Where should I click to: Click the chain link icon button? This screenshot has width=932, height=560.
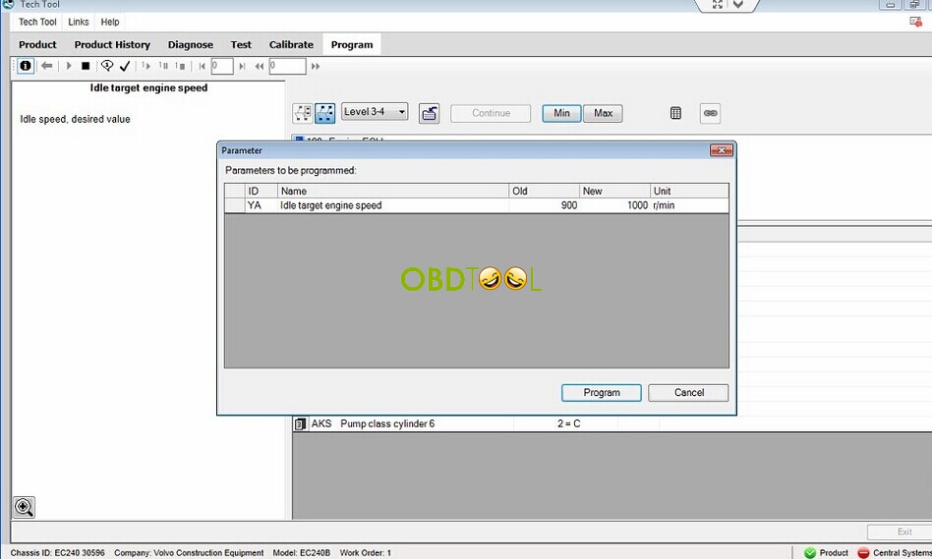(710, 113)
